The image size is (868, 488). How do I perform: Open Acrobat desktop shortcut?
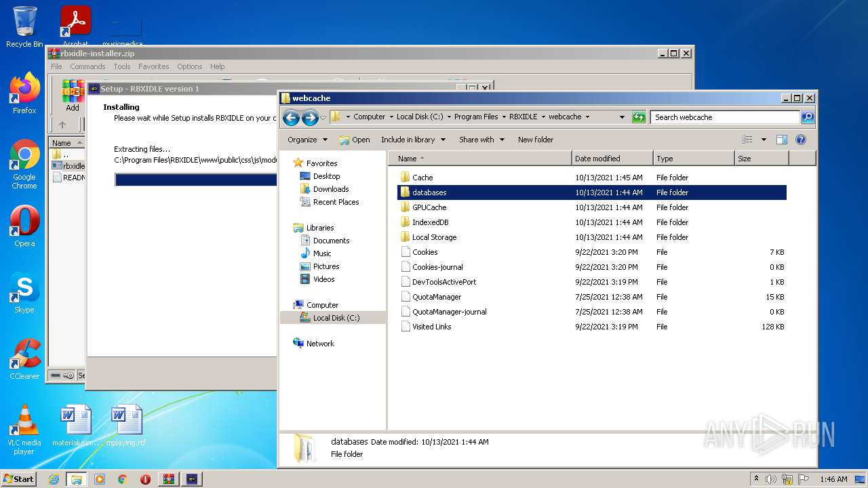point(75,26)
